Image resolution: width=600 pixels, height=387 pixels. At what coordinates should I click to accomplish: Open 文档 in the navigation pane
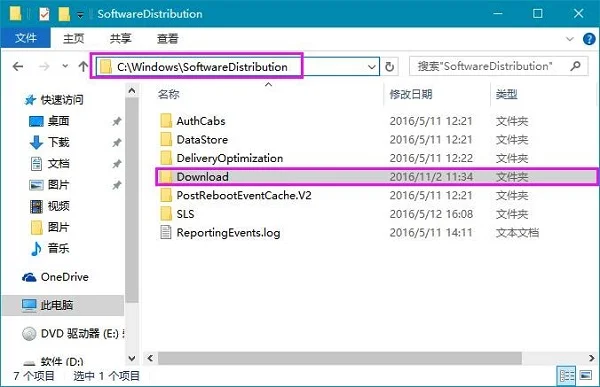(x=58, y=164)
